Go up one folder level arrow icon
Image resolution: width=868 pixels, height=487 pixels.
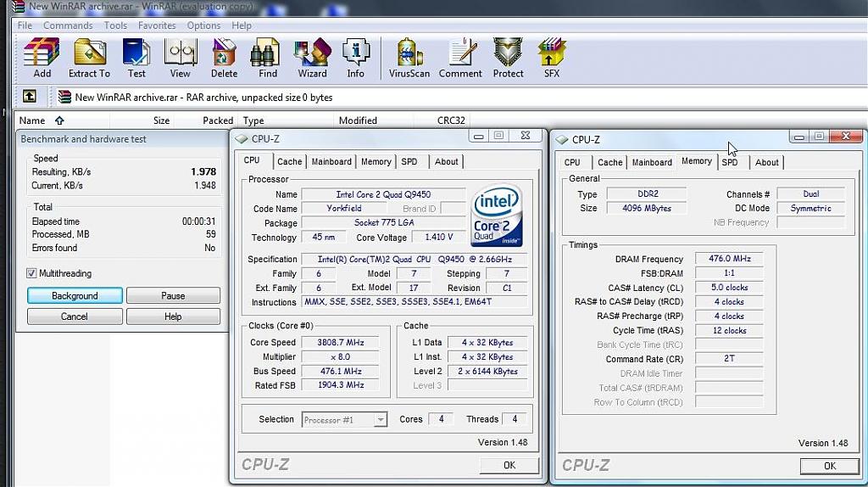click(x=30, y=97)
